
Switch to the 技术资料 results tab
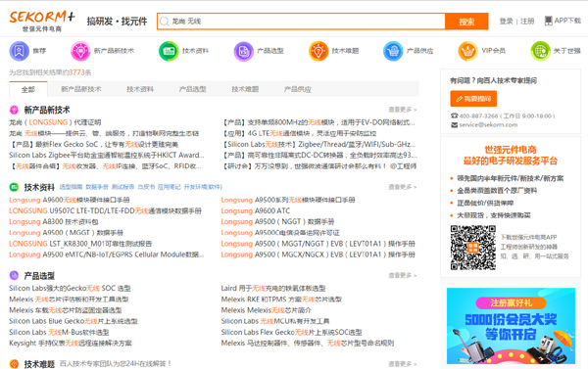[140, 89]
